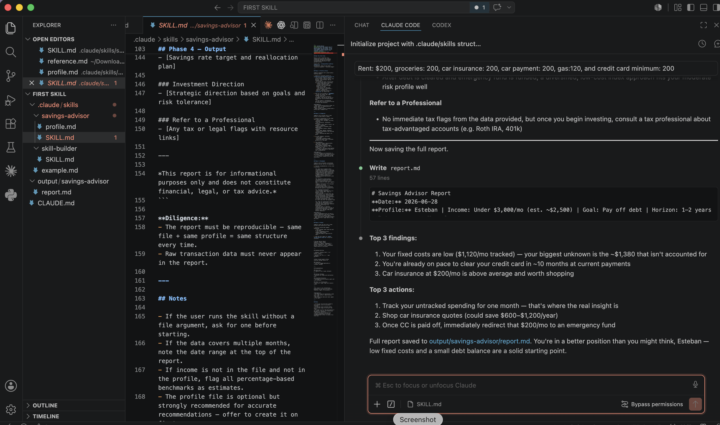
Task: Click the skills breadcrumb segment
Action: (170, 39)
